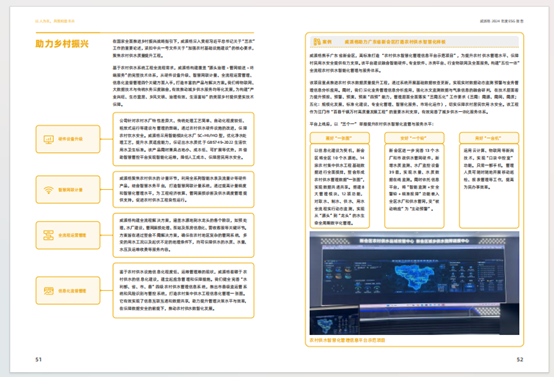554x377 pixels.
Task: Click the flow diagram icon for 全流程运营管理
Action: click(x=48, y=235)
